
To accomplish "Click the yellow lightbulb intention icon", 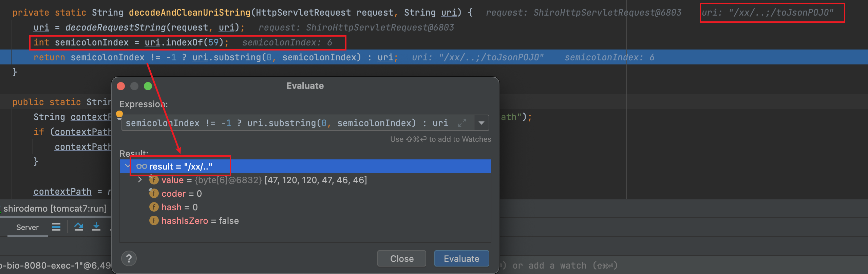I will 119,115.
